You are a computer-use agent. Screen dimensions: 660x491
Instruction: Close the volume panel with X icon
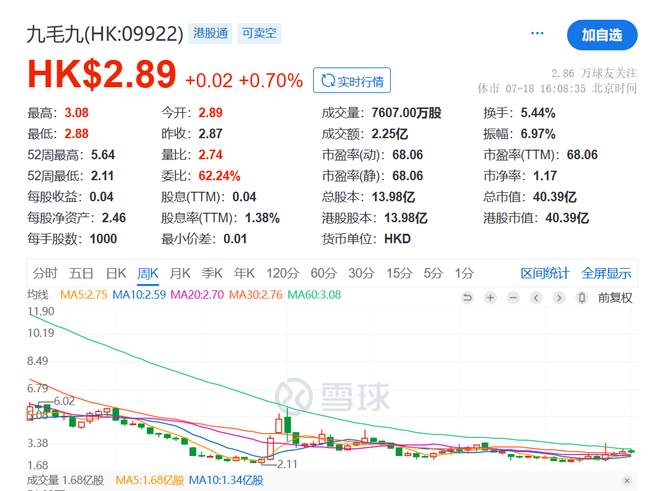627,480
